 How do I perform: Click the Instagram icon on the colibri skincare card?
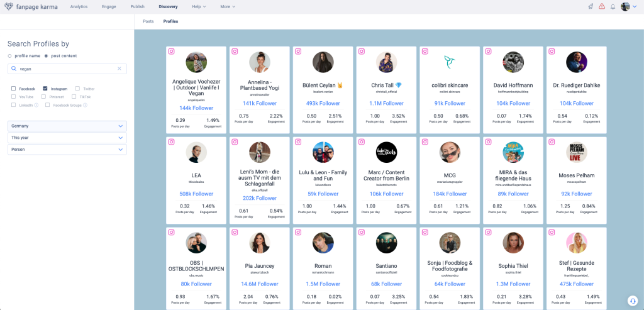tap(423, 52)
